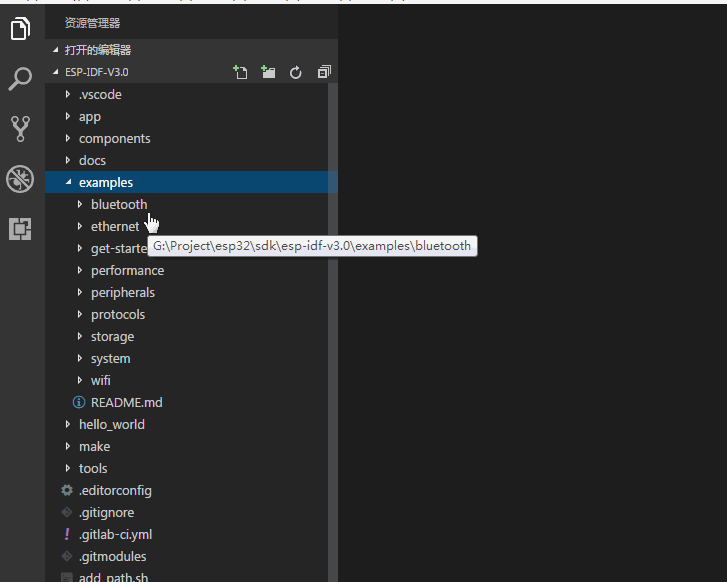This screenshot has height=582, width=727.
Task: Click the 资源管理器 panel title
Action: click(x=92, y=23)
